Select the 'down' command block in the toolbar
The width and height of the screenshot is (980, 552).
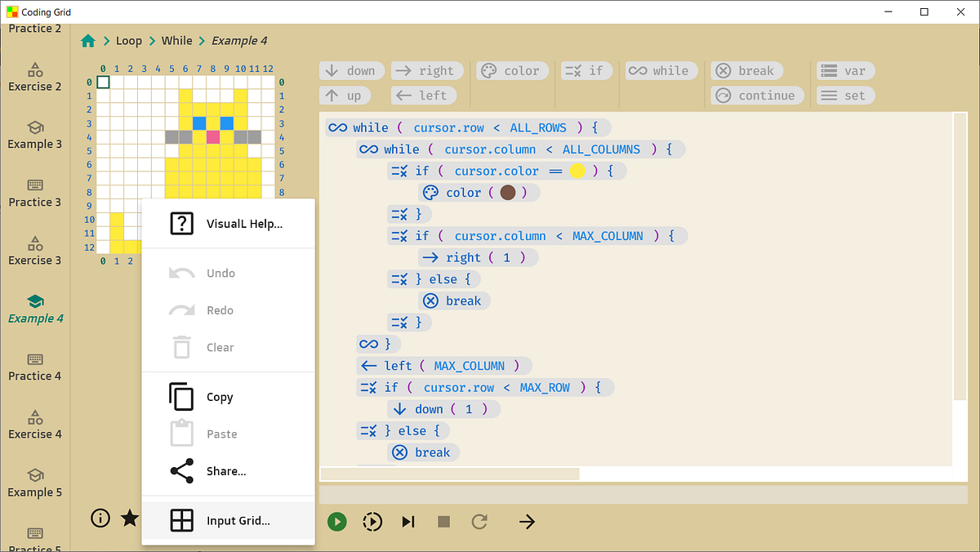pos(352,70)
